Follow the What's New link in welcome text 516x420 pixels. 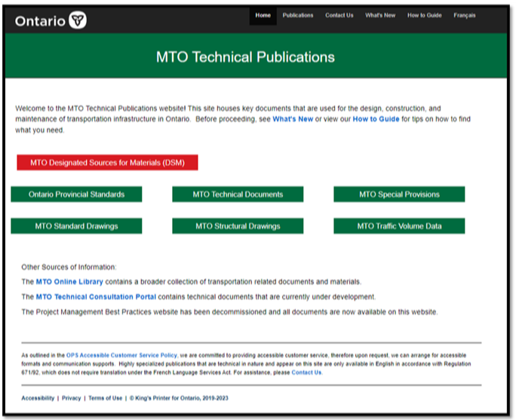click(293, 119)
